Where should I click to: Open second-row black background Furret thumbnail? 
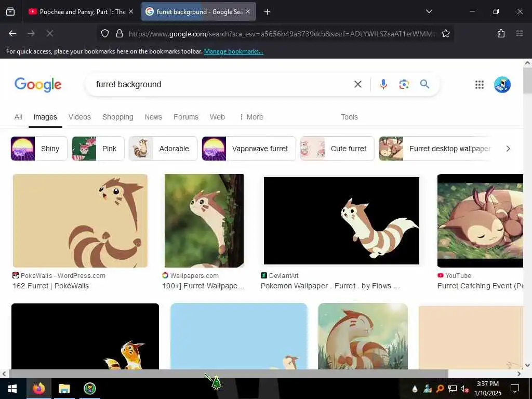(x=85, y=336)
